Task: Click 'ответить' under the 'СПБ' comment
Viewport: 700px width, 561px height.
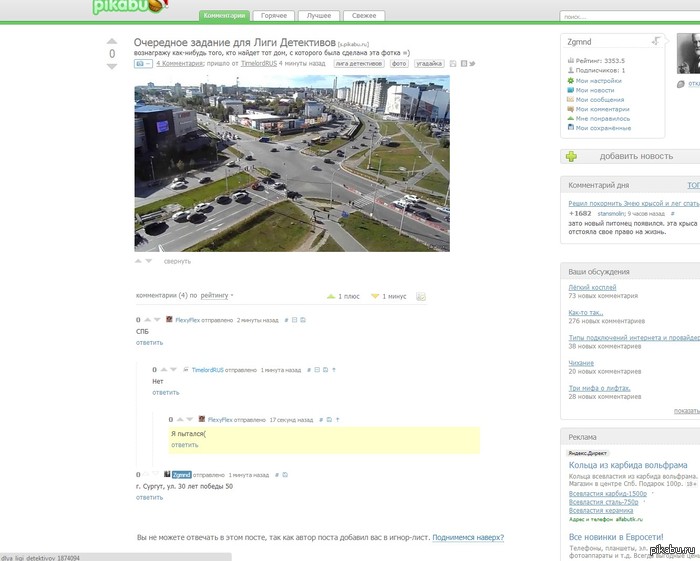Action: pos(149,343)
